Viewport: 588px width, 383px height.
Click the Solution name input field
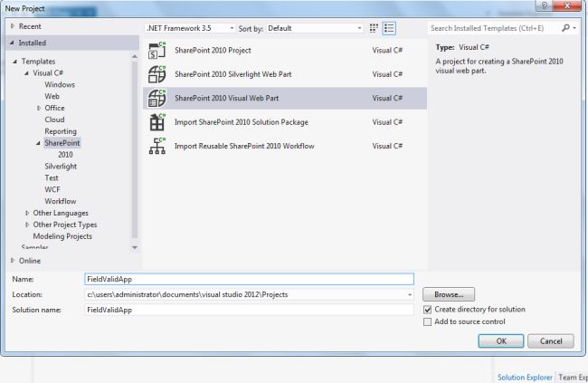pos(250,310)
